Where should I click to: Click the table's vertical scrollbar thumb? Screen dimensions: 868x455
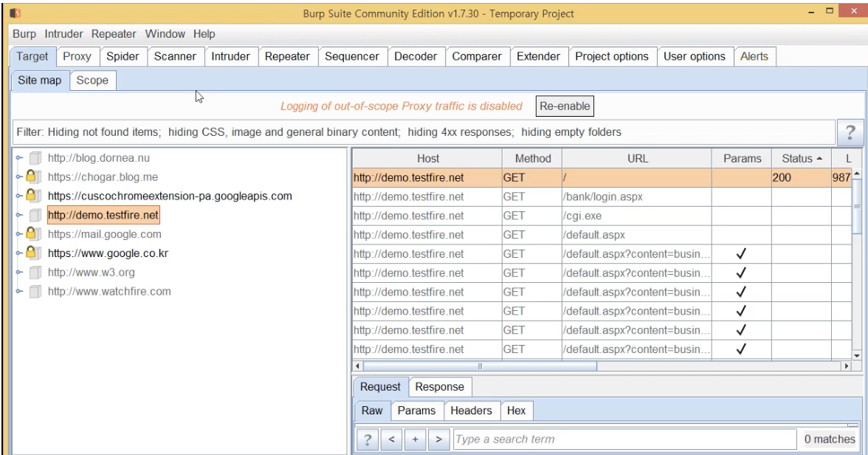click(x=857, y=207)
